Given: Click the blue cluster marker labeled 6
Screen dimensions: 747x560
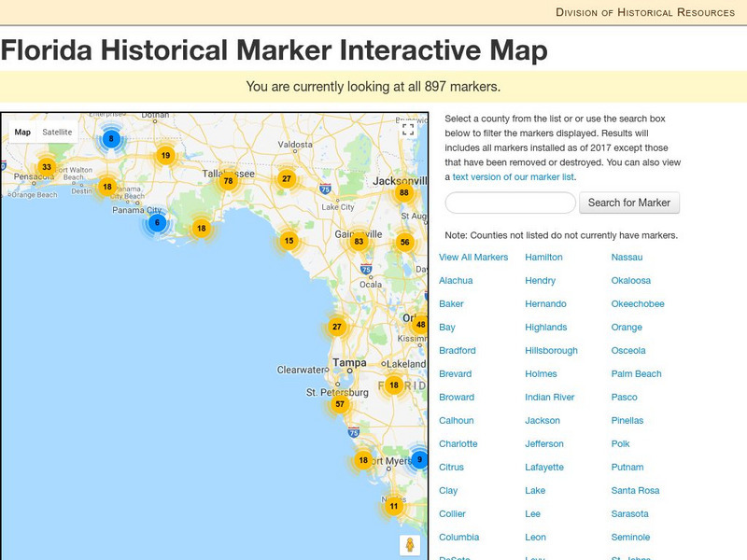Looking at the screenshot, I should pyautogui.click(x=157, y=223).
